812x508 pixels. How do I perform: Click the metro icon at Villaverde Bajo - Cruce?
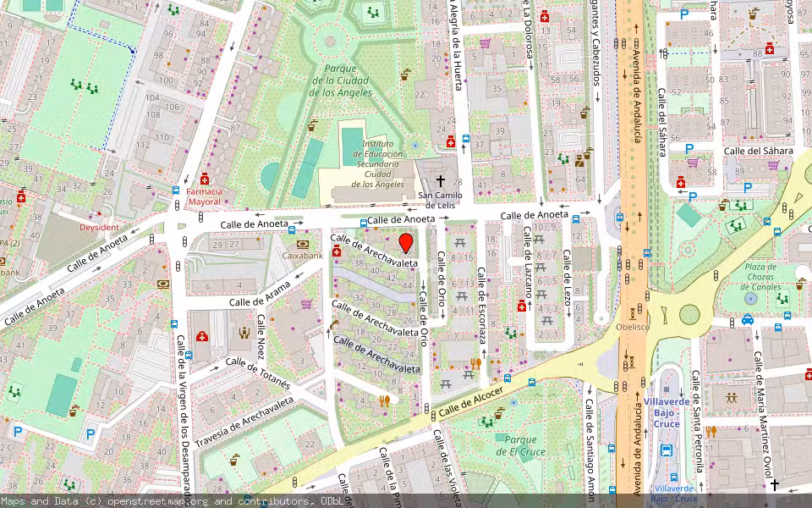tap(667, 450)
